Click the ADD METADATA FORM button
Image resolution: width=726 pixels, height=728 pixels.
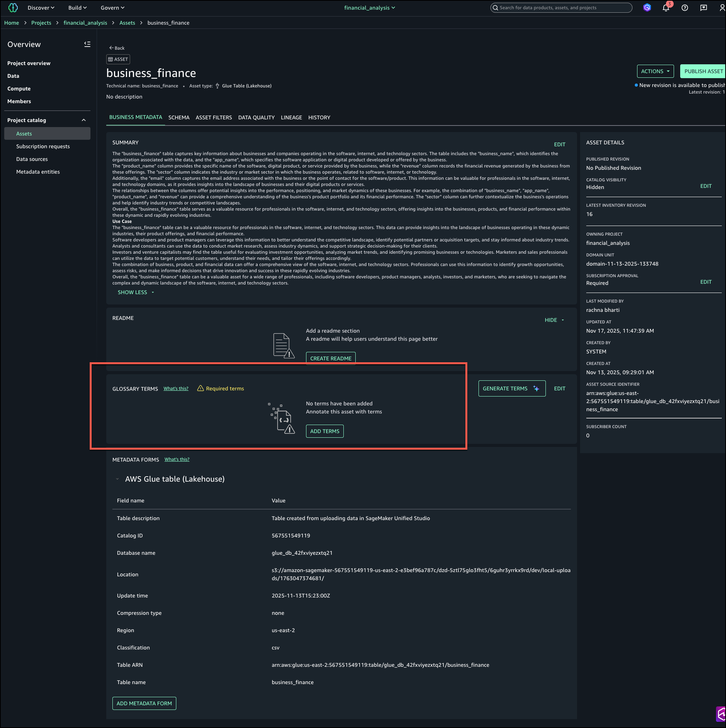[x=144, y=703]
